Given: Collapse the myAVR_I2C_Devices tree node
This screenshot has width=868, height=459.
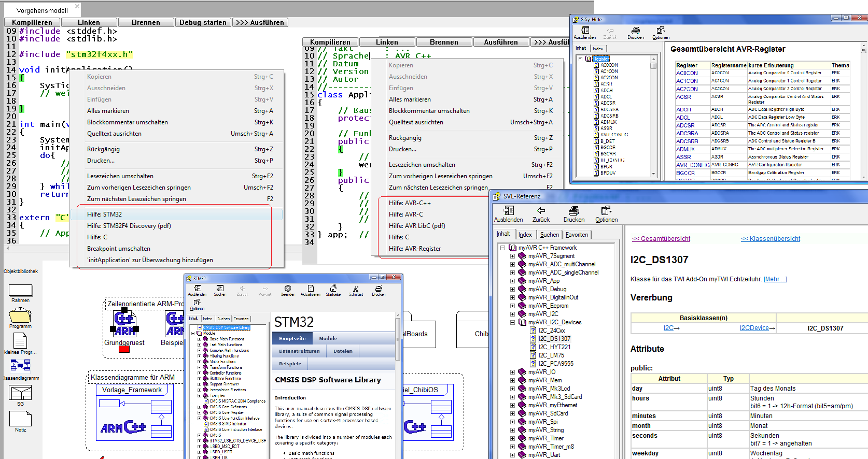Looking at the screenshot, I should (512, 322).
